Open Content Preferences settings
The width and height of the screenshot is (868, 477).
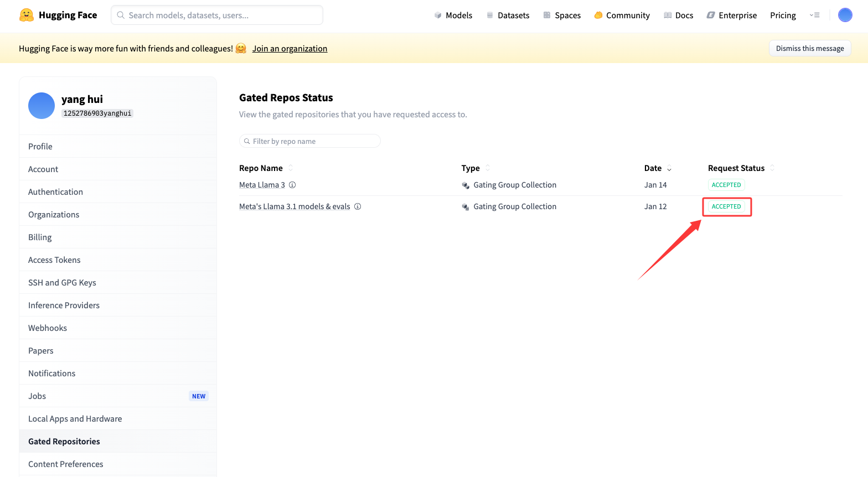[x=118, y=464]
